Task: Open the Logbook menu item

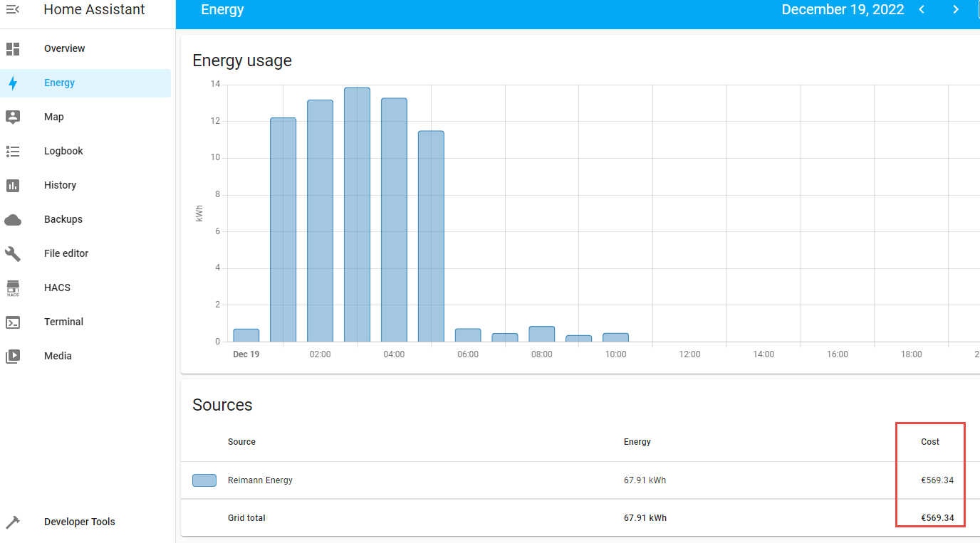Action: [63, 151]
